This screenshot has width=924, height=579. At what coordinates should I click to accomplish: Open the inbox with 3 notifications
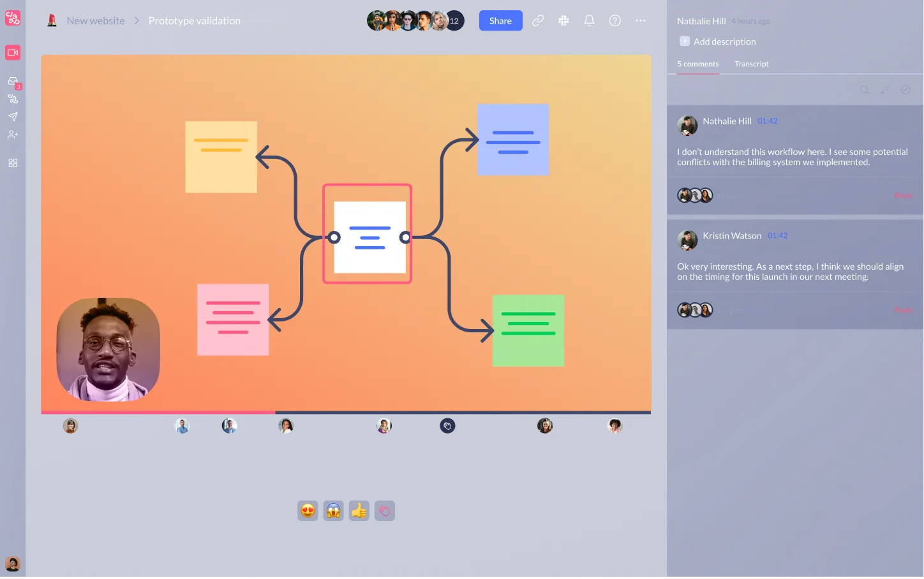pos(13,82)
